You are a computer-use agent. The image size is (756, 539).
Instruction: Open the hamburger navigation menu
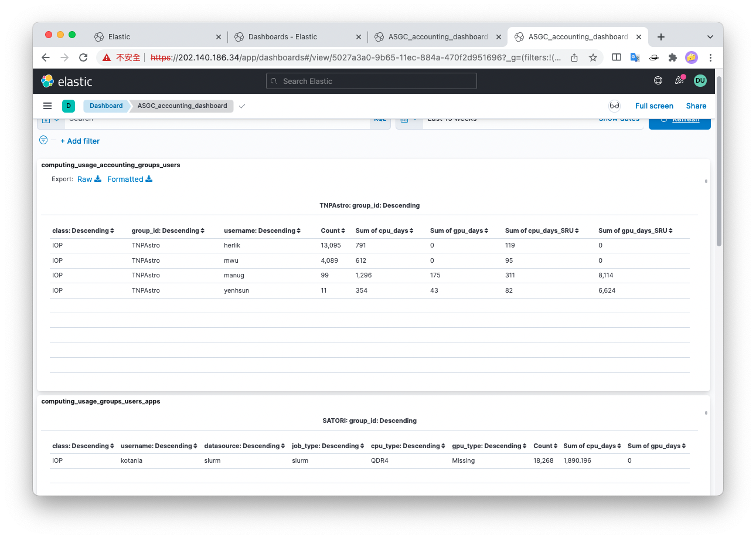47,106
